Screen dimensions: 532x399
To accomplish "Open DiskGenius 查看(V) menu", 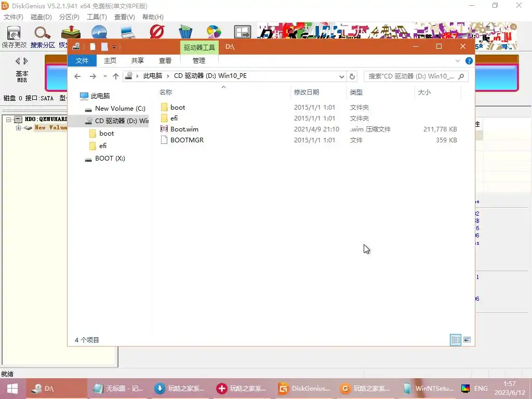I will (125, 17).
